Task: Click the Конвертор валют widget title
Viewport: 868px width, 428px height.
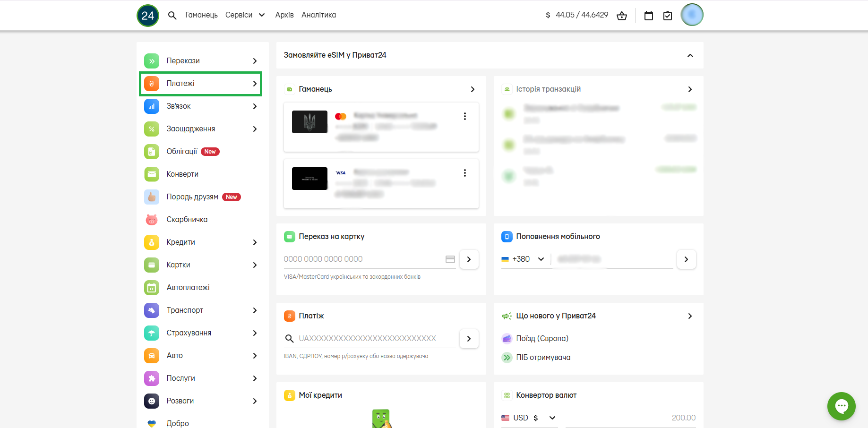Action: [546, 395]
